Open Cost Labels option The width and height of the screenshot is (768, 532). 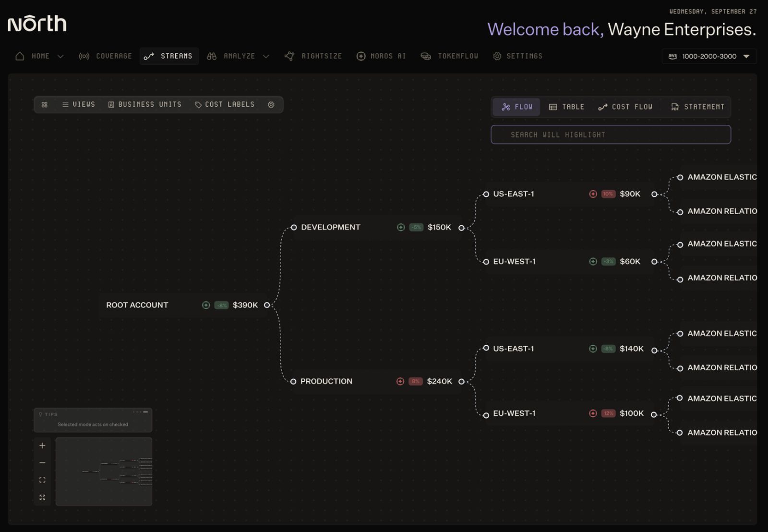[225, 105]
